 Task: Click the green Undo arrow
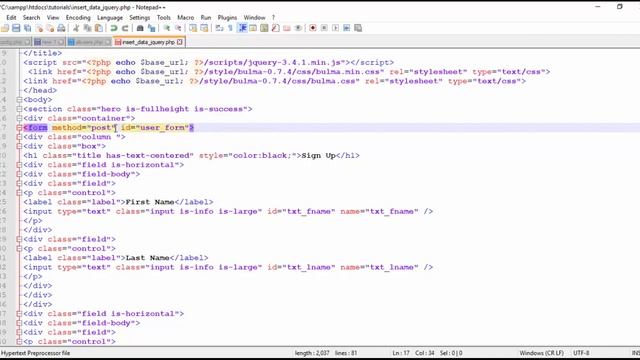click(113, 28)
